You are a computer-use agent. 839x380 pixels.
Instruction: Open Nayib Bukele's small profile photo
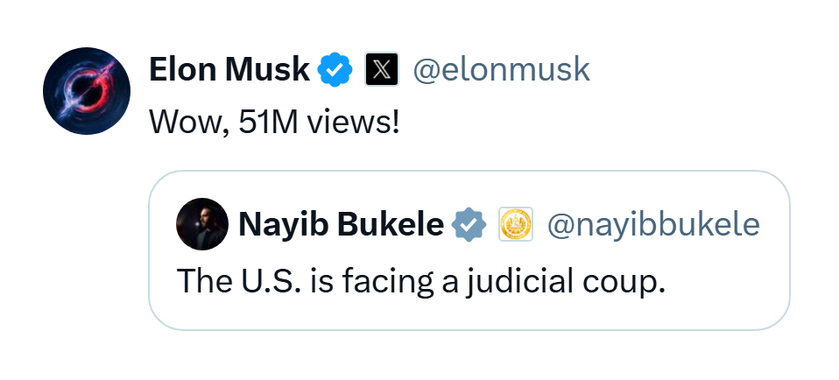click(x=202, y=224)
